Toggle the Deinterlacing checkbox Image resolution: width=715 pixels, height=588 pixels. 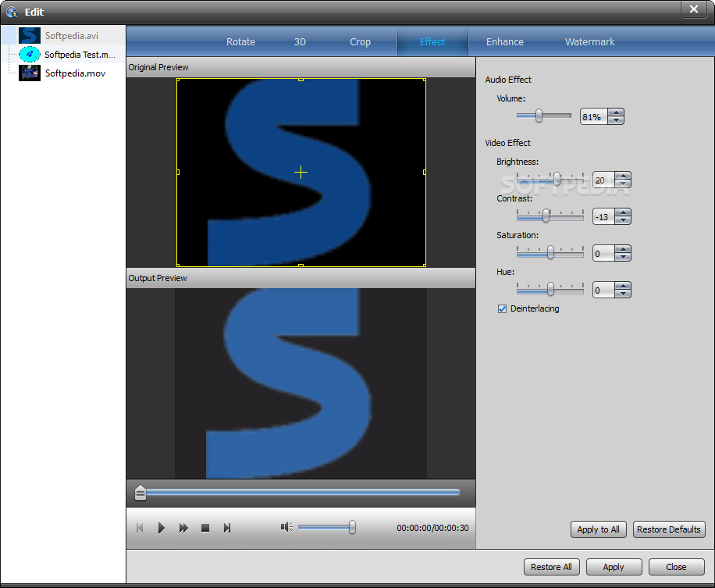[502, 308]
